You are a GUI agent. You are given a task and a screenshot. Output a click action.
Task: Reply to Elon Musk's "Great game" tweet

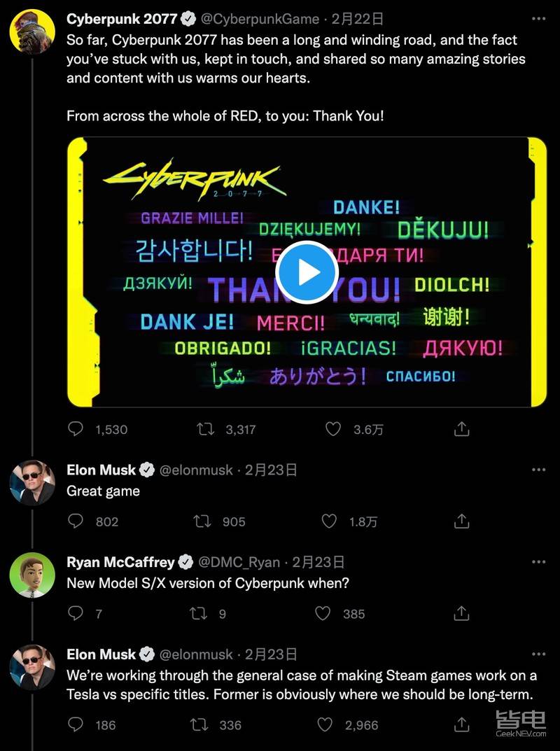(x=76, y=521)
